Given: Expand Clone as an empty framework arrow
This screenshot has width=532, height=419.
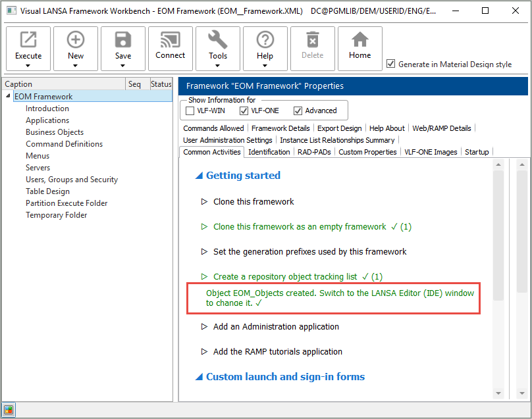Looking at the screenshot, I should click(x=204, y=226).
